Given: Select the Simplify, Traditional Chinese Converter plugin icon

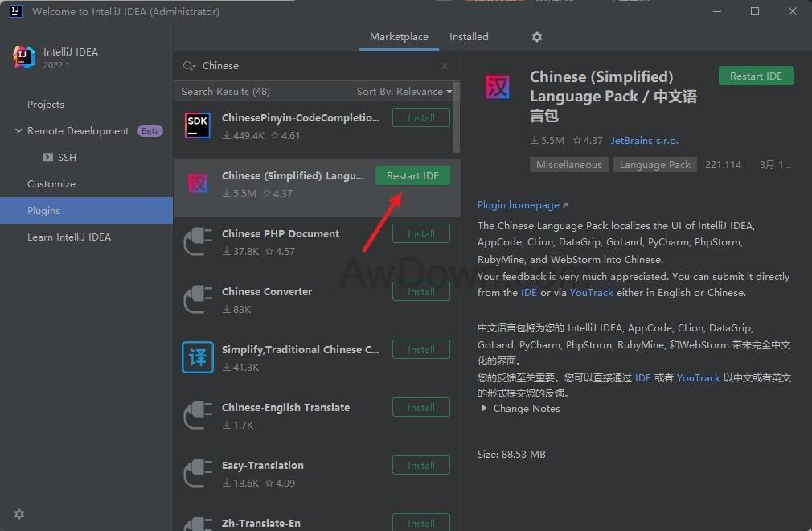Looking at the screenshot, I should (197, 356).
